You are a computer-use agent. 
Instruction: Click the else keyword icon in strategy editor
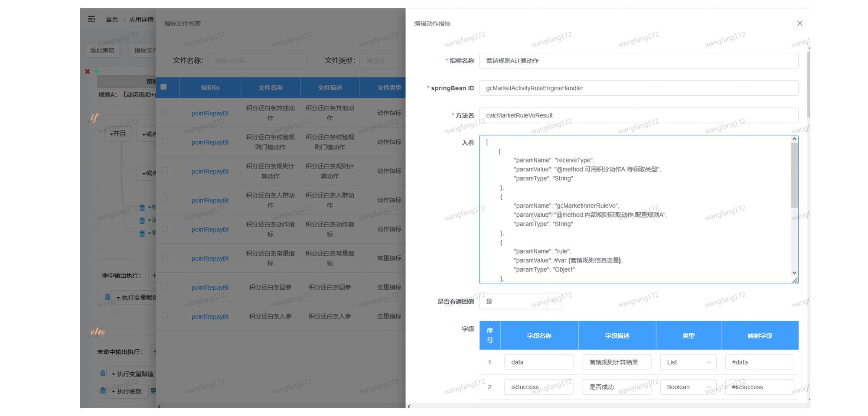98,331
